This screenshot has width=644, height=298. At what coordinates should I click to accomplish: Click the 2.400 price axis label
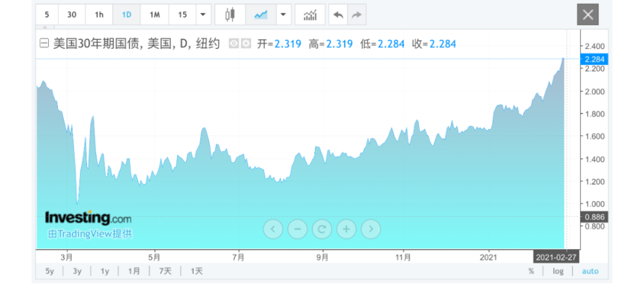click(x=594, y=46)
